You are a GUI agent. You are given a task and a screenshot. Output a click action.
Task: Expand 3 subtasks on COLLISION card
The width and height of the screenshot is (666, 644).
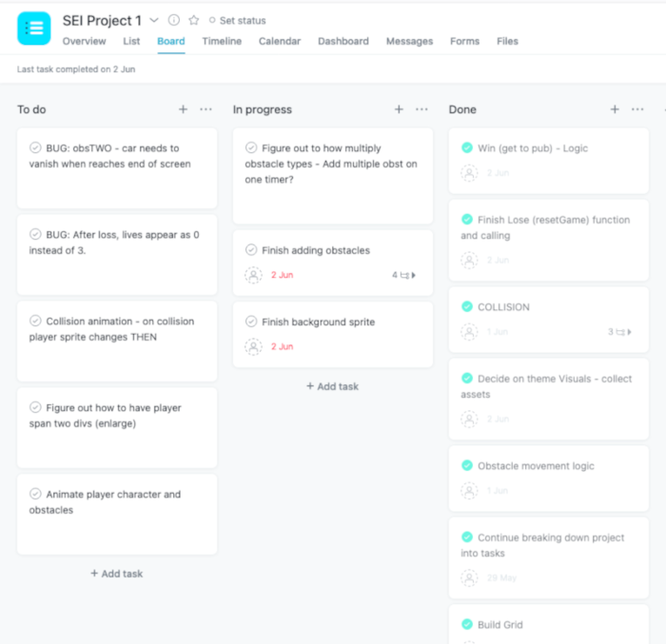[x=619, y=332]
